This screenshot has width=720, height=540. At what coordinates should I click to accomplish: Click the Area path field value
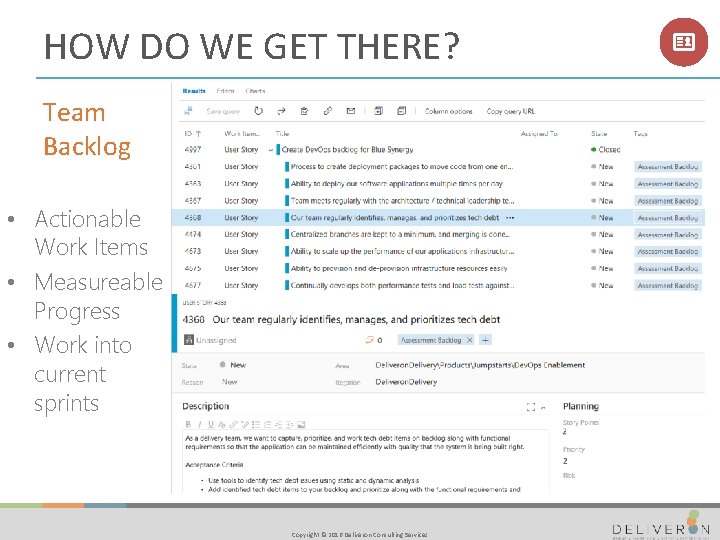coord(480,365)
